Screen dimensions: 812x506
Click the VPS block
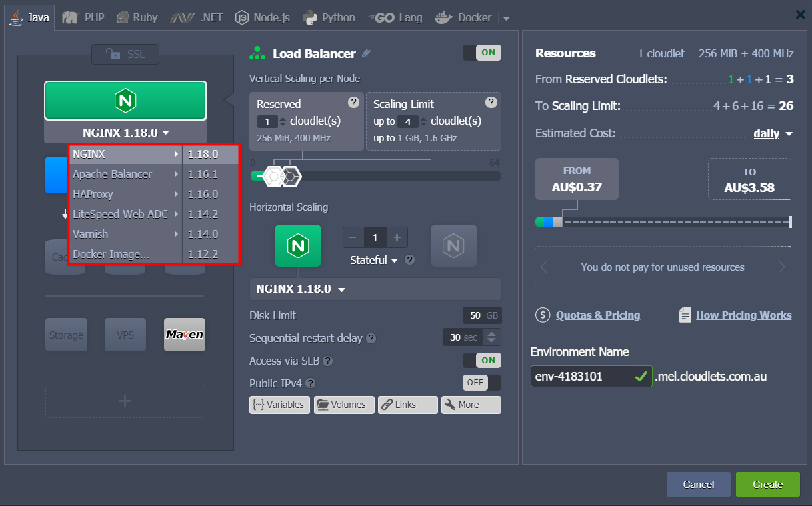tap(125, 335)
